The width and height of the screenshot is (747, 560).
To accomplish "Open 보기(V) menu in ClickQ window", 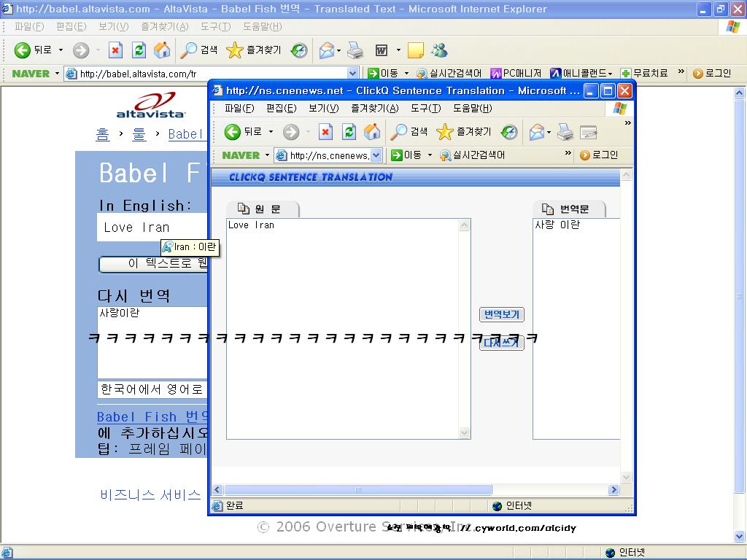I will click(323, 109).
